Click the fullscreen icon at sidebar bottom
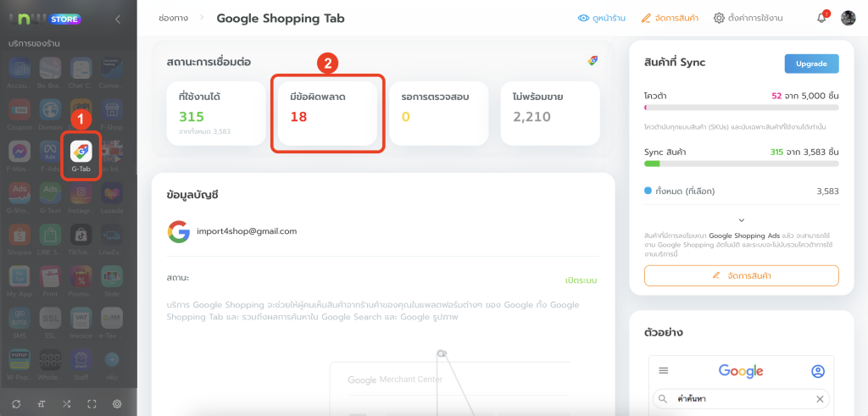The height and width of the screenshot is (416, 868). click(92, 403)
